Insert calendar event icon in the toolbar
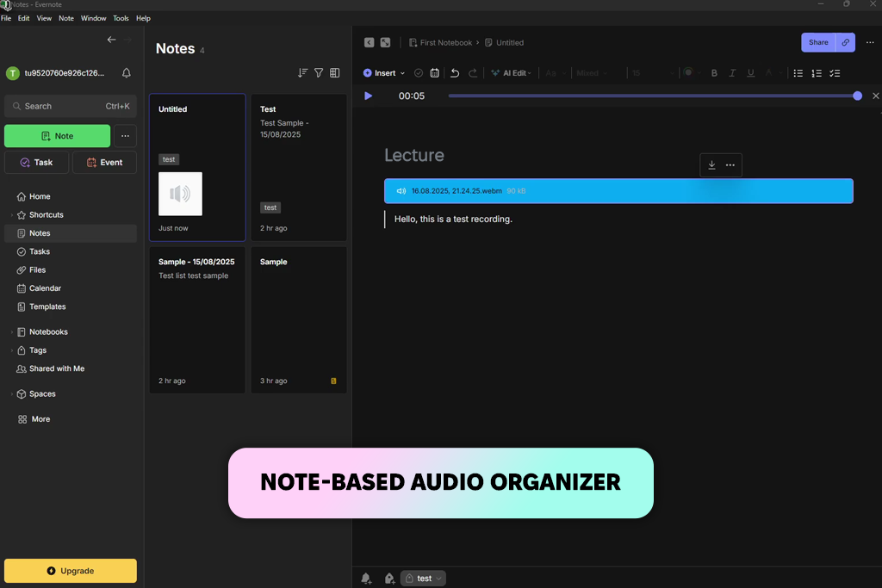Image resolution: width=882 pixels, height=588 pixels. [435, 73]
